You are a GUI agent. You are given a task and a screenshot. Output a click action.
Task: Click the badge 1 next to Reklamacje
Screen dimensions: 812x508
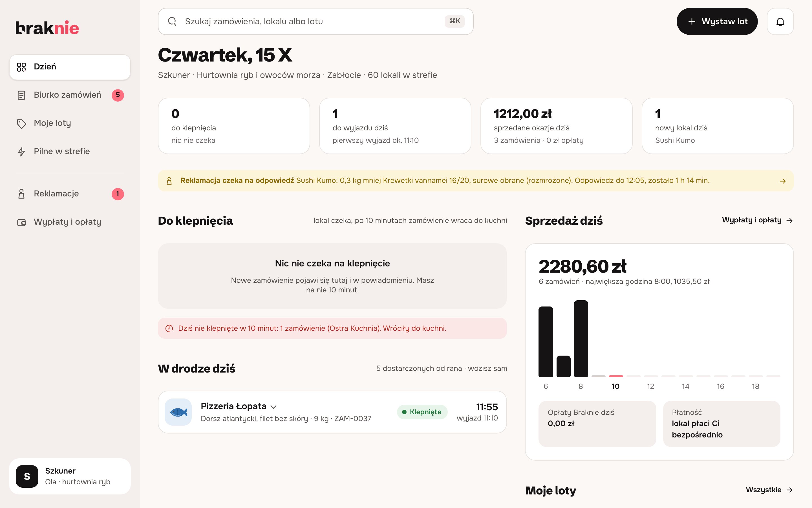pos(118,194)
